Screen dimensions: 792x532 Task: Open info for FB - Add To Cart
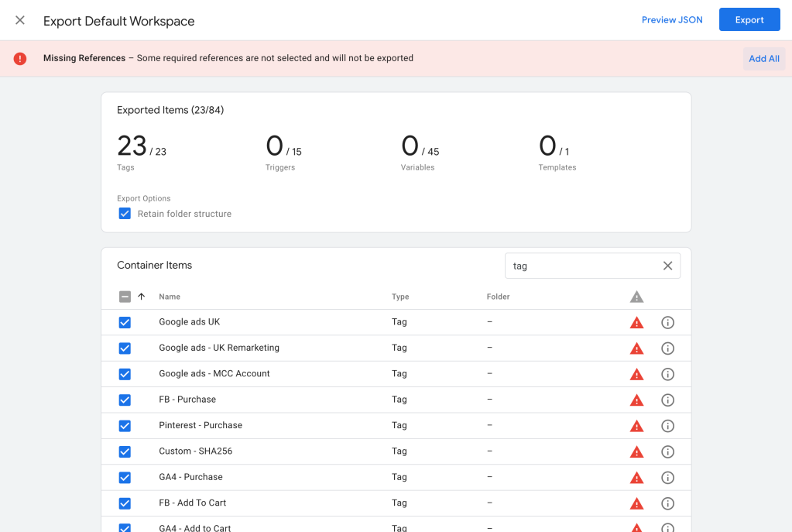(667, 503)
